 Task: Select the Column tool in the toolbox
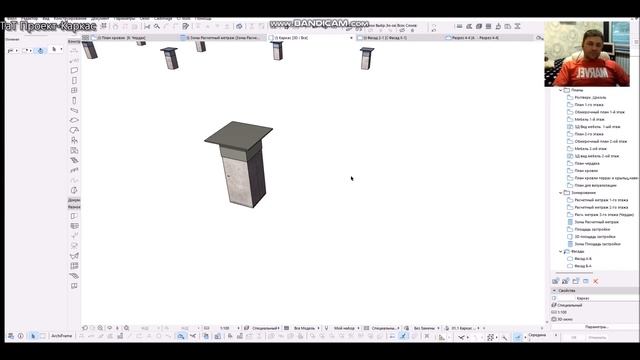coord(74,100)
